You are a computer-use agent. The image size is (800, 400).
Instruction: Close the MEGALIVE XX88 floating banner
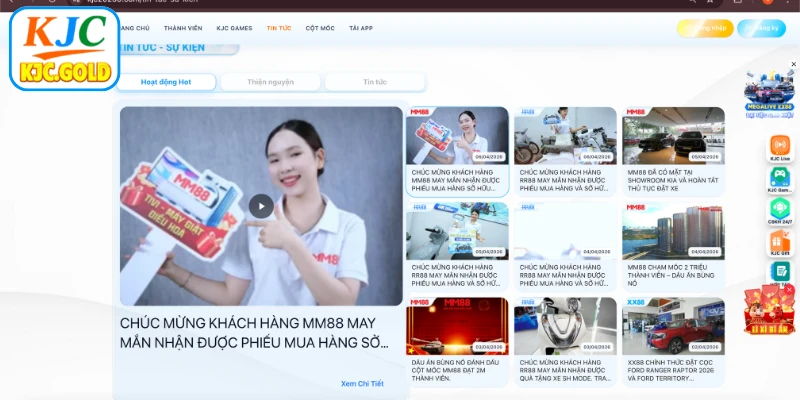click(793, 64)
